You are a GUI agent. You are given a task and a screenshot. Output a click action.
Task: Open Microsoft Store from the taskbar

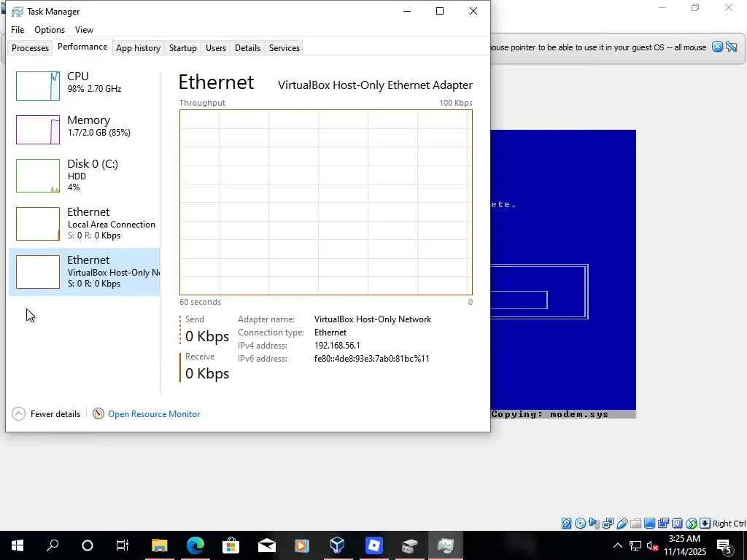(231, 545)
